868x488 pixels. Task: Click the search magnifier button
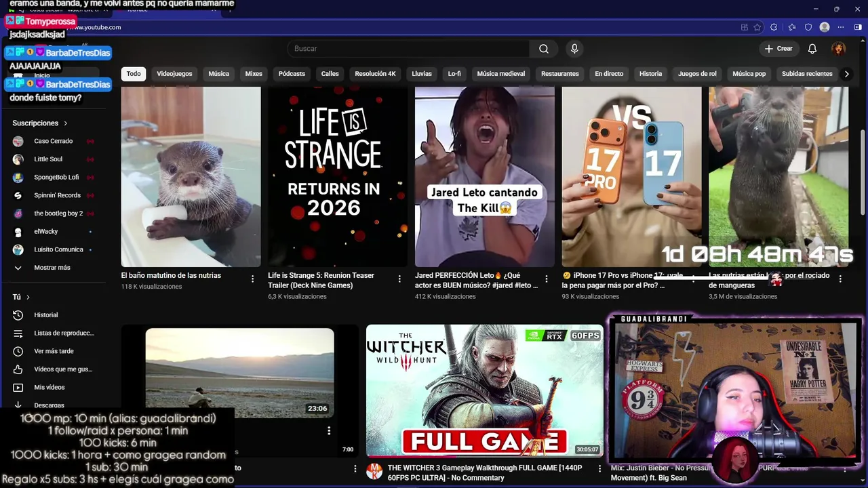click(544, 49)
